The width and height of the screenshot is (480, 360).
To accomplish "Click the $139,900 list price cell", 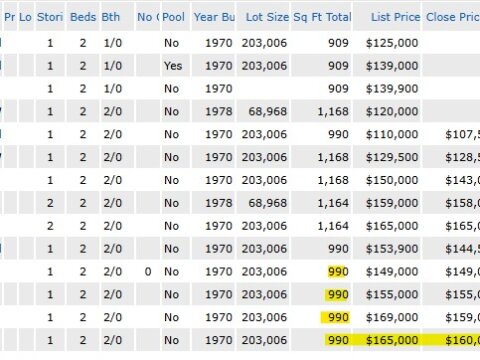I will tap(392, 89).
